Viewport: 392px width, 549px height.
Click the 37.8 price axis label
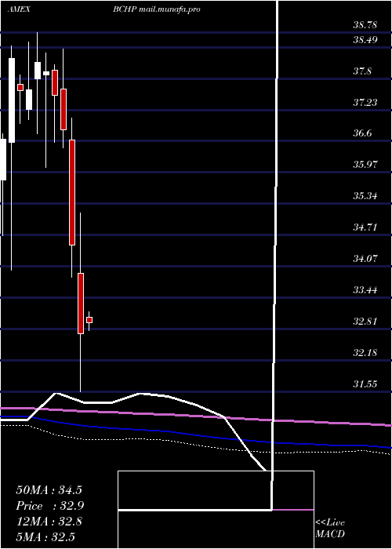pyautogui.click(x=362, y=71)
